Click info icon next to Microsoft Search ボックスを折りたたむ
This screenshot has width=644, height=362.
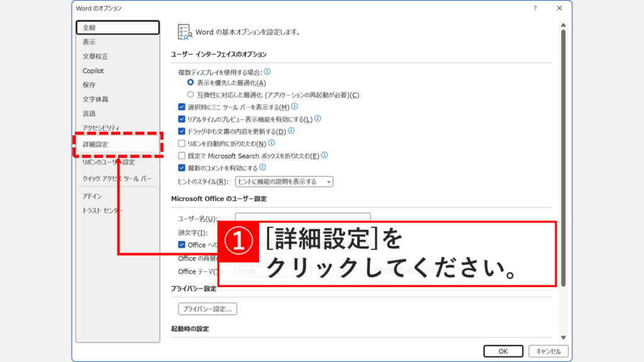click(325, 155)
